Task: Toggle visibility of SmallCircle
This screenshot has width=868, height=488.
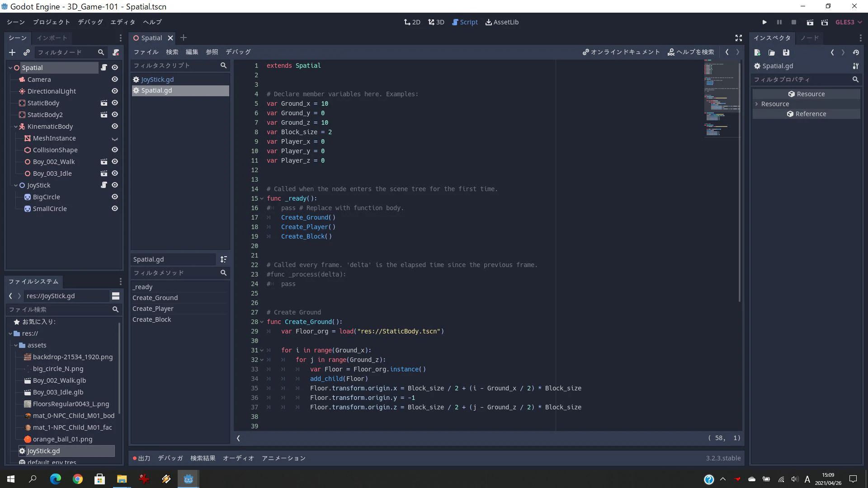Action: [115, 208]
